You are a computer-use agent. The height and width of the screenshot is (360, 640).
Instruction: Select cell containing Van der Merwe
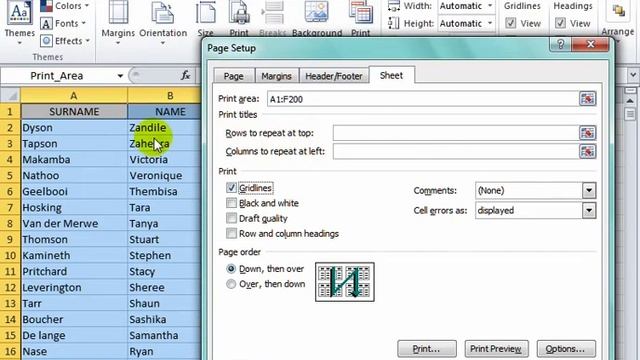(74, 224)
